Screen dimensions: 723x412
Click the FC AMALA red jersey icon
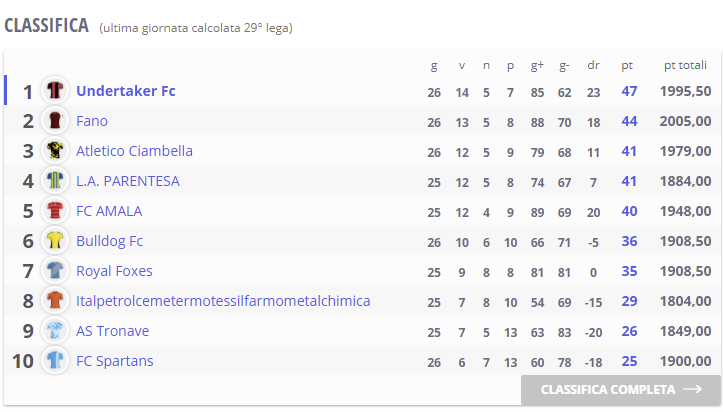(55, 210)
